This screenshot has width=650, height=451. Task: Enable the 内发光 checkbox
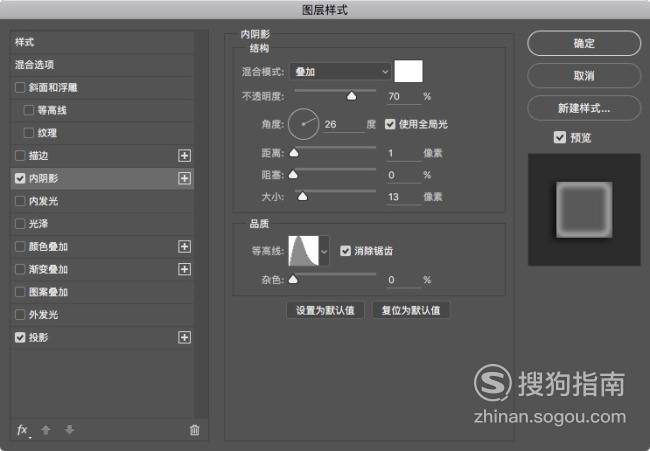[20, 201]
